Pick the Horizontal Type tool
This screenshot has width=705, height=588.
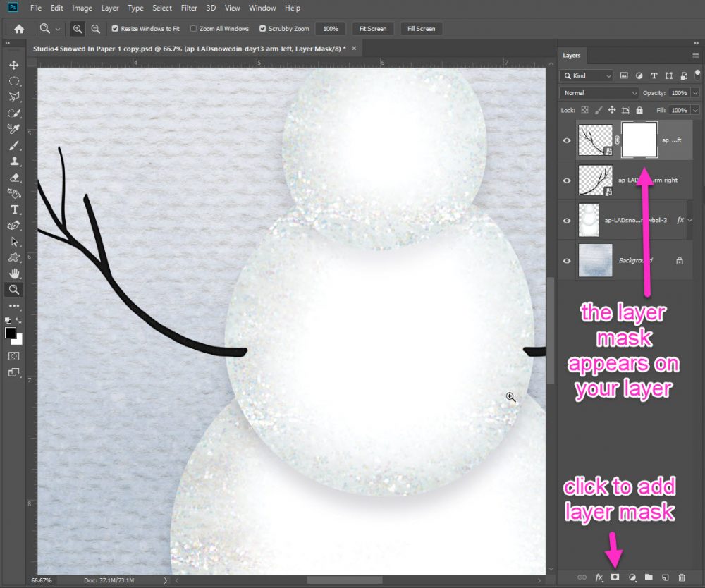(x=13, y=209)
